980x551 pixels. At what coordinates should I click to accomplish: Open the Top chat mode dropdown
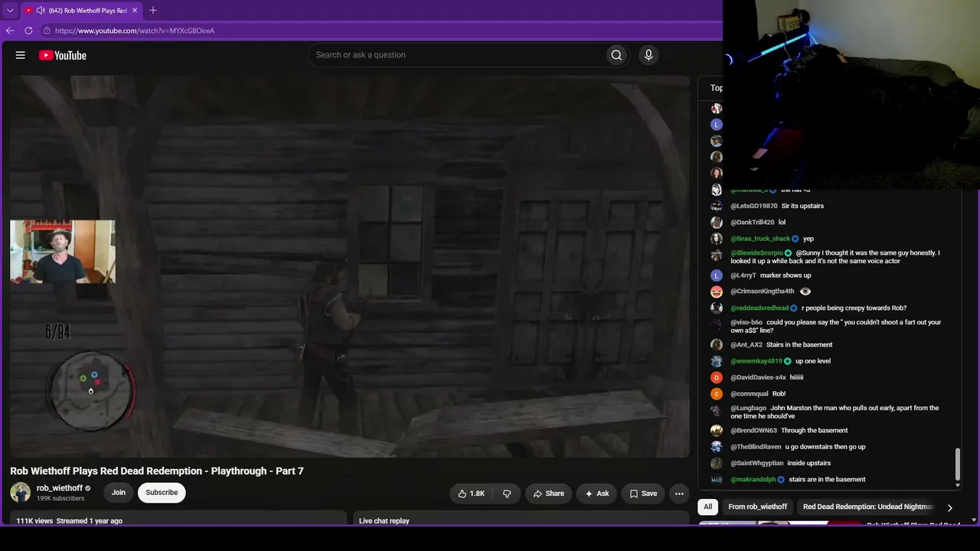[716, 88]
